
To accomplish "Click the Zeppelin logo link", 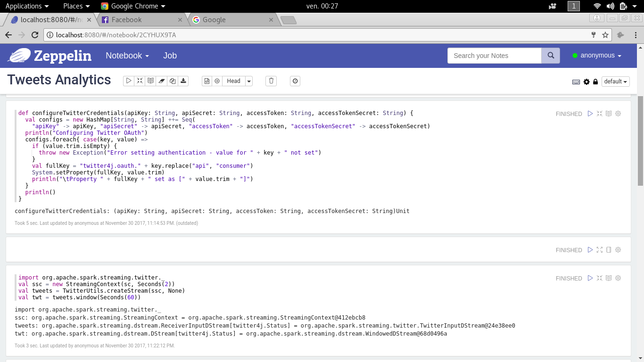I will pos(50,56).
